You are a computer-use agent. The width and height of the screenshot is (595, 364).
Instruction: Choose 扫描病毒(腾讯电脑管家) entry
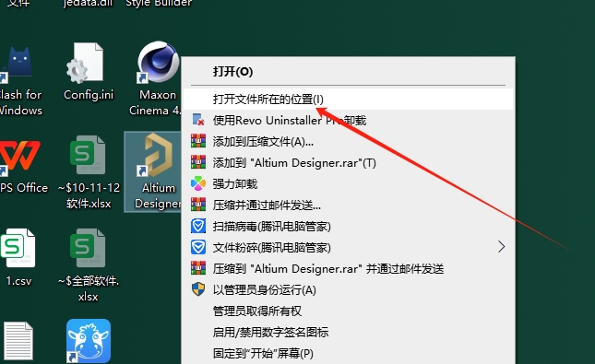coord(348,227)
